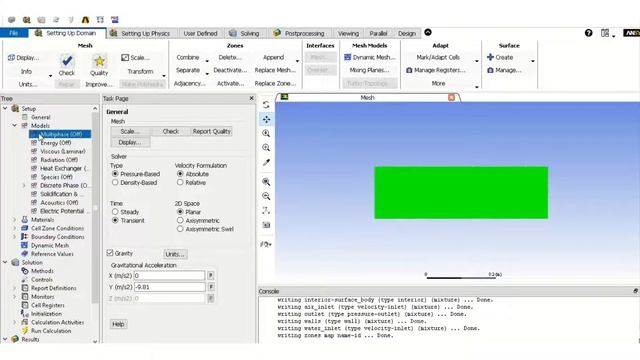Select Density-Based solver type

coord(115,182)
